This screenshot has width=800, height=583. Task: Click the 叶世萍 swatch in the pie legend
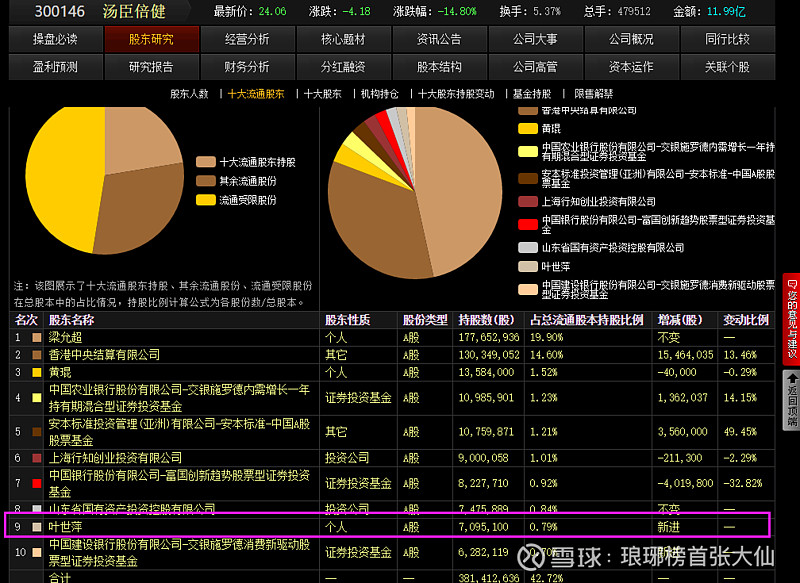click(x=528, y=266)
